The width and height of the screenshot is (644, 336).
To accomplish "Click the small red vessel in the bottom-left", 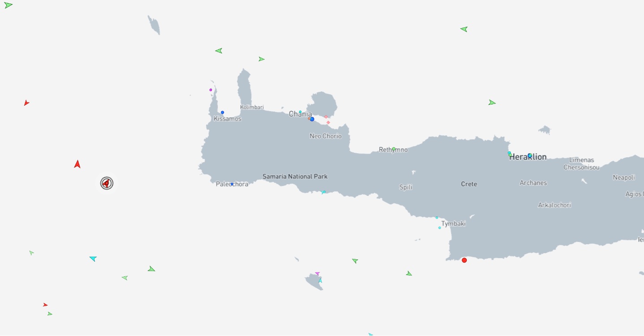I will 45,305.
